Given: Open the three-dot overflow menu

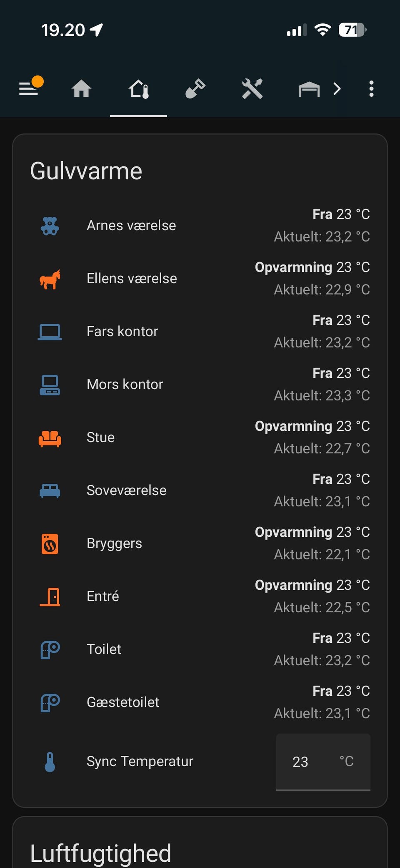Looking at the screenshot, I should click(x=371, y=88).
